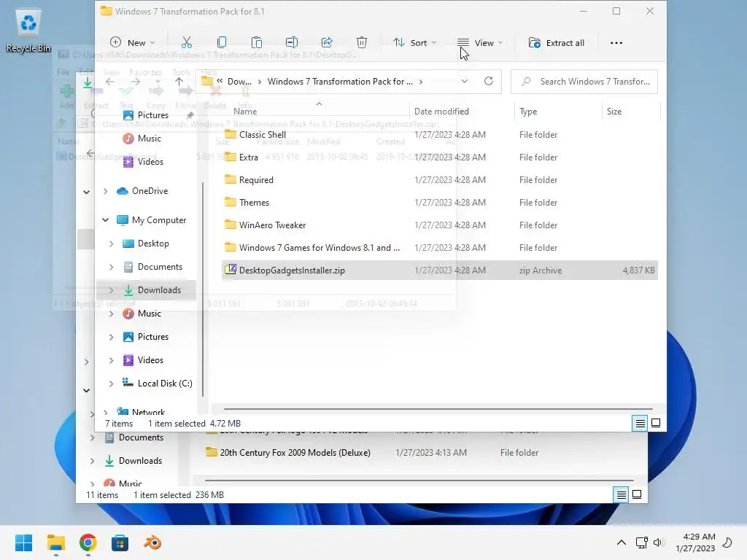Expand Desktop under My Computer
Image resolution: width=747 pixels, height=560 pixels.
click(x=111, y=244)
